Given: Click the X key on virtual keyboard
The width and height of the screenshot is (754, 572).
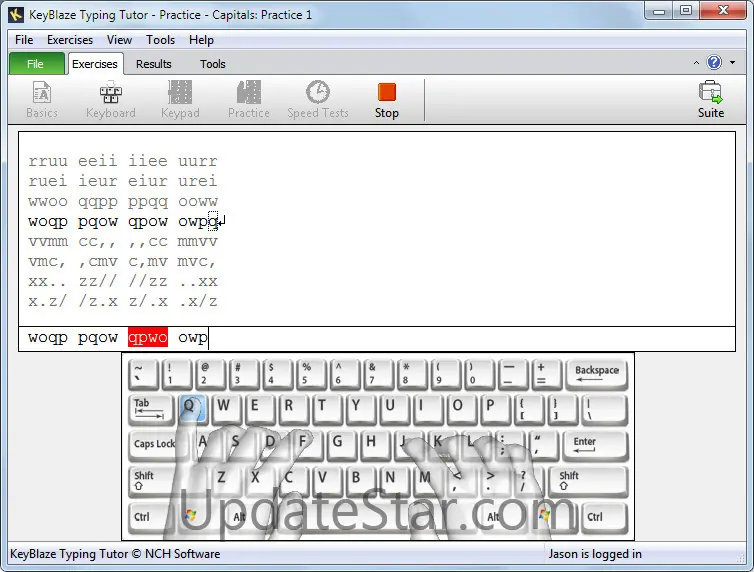Looking at the screenshot, I should pos(259,480).
